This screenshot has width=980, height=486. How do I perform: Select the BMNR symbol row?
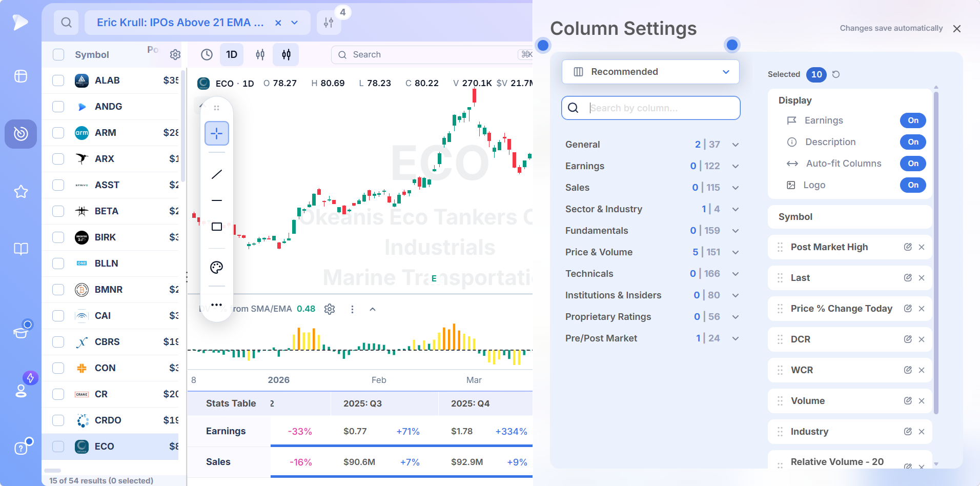110,290
